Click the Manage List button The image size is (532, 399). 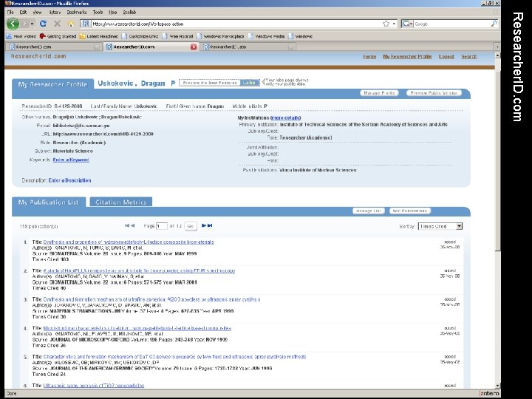pos(369,211)
